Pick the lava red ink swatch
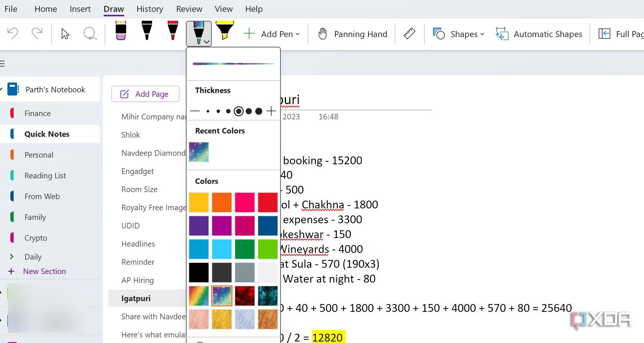Viewport: 644px width, 343px height. (245, 296)
